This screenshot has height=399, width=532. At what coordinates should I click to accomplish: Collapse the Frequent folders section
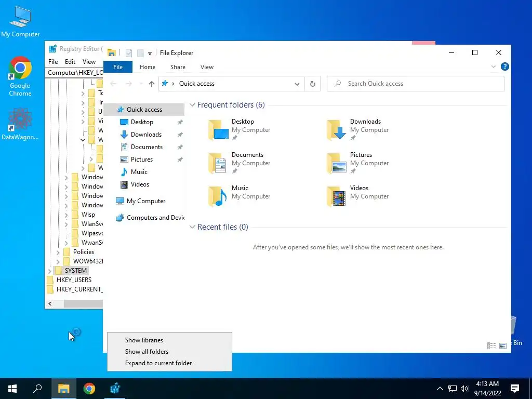(x=192, y=105)
